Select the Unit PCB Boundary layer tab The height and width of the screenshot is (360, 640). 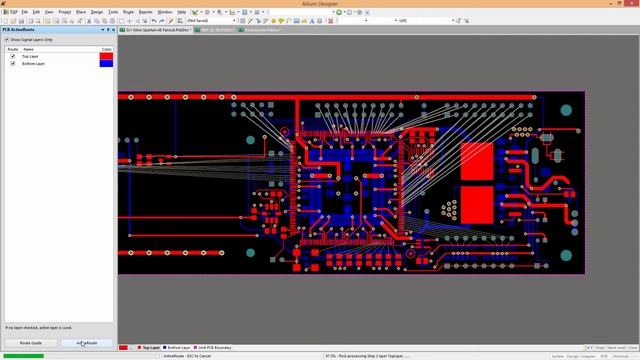[x=213, y=348]
